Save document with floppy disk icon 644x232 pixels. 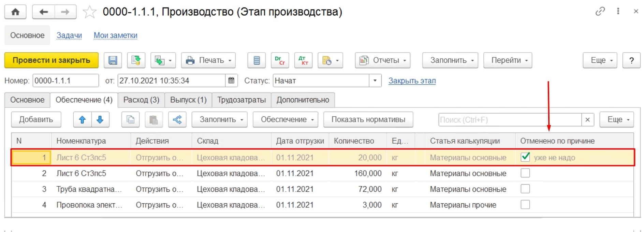tap(113, 60)
